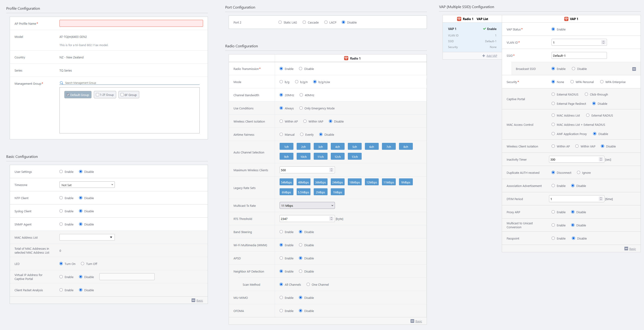Select b/g/n radio mode

click(x=296, y=82)
